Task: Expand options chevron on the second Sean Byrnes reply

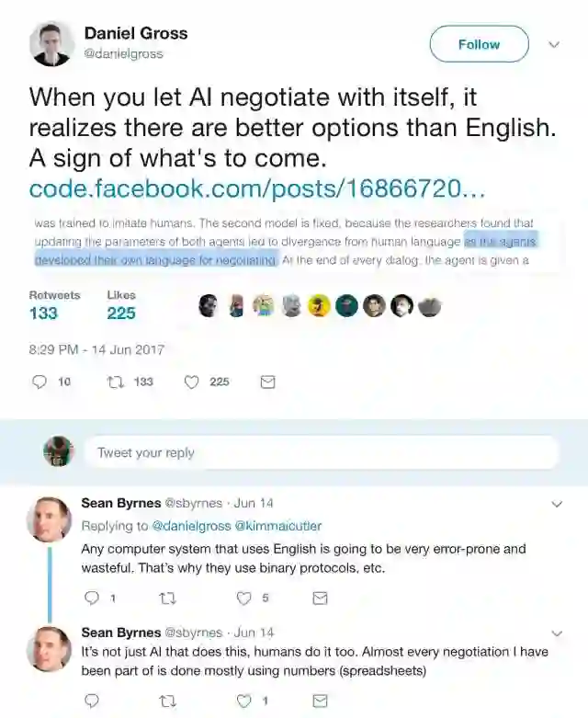Action: point(557,633)
